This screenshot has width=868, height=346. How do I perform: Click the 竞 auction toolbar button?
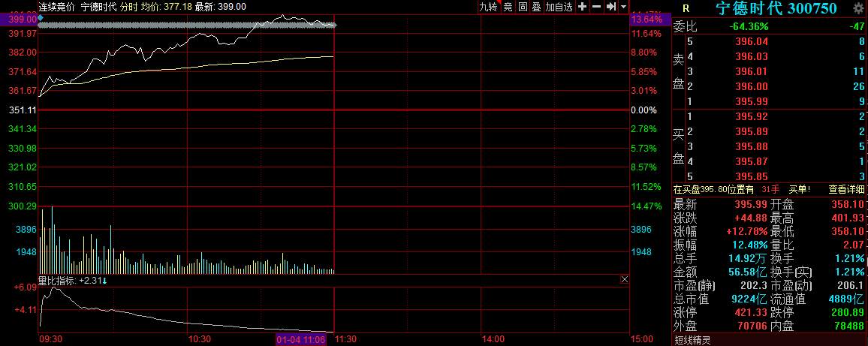(508, 7)
